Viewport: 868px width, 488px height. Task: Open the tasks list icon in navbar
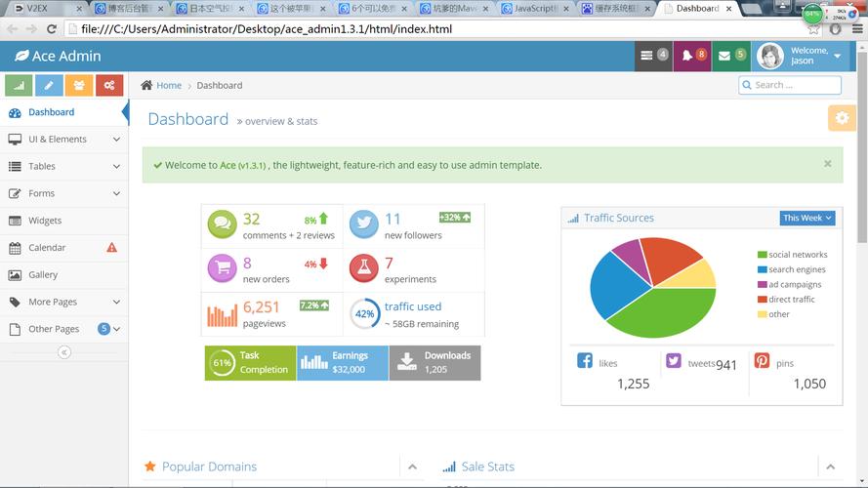coord(646,56)
